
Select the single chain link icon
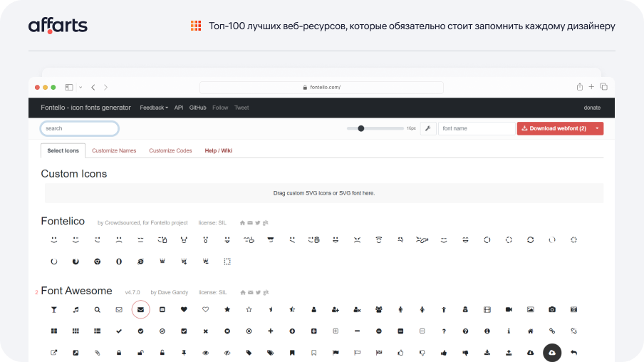(552, 331)
